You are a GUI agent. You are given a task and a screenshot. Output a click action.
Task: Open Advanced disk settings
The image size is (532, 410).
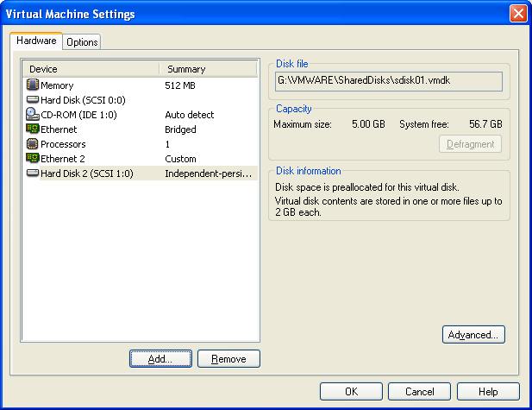pos(473,334)
